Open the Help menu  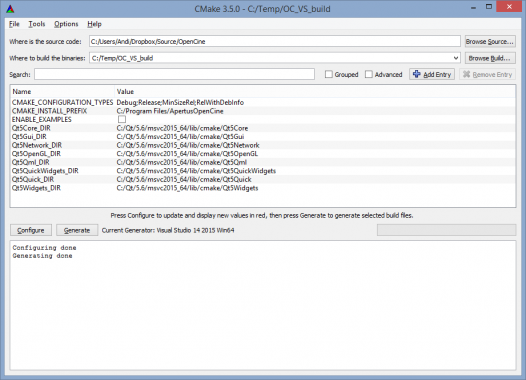click(94, 24)
